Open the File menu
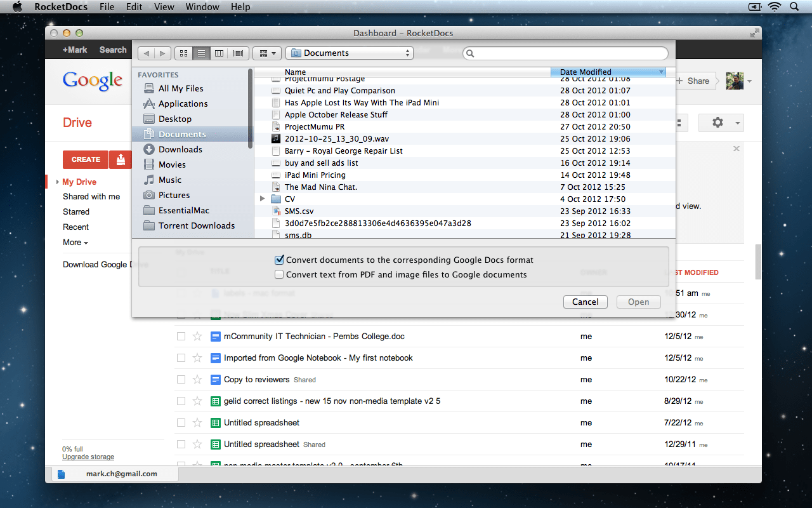 (107, 7)
